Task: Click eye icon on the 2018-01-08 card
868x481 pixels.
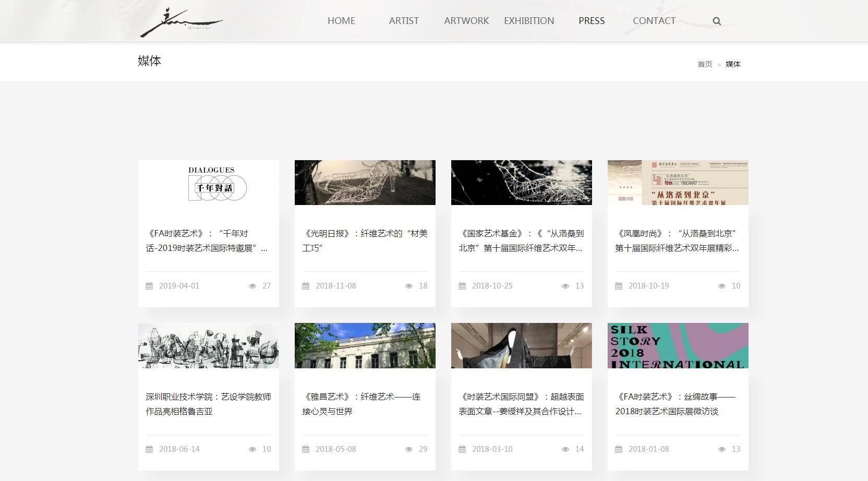Action: pyautogui.click(x=722, y=449)
